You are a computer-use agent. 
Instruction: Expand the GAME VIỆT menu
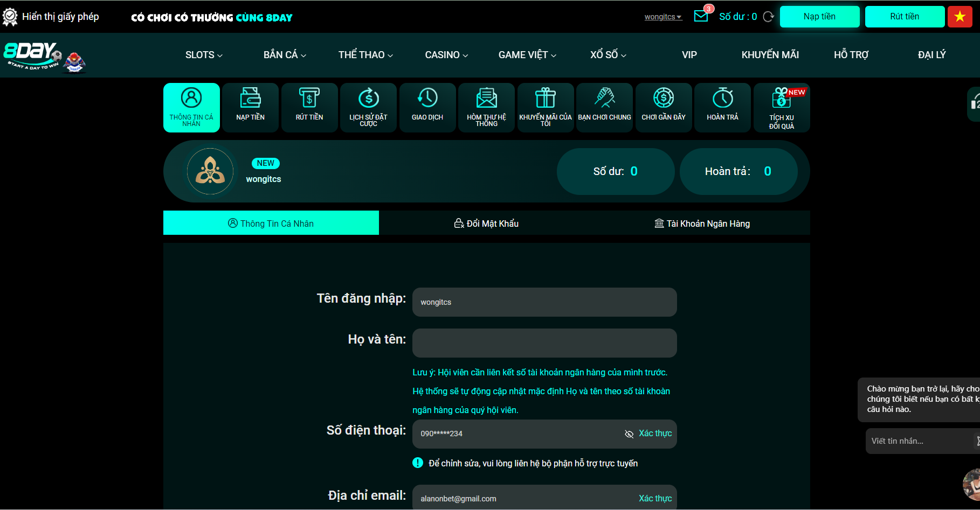(527, 55)
